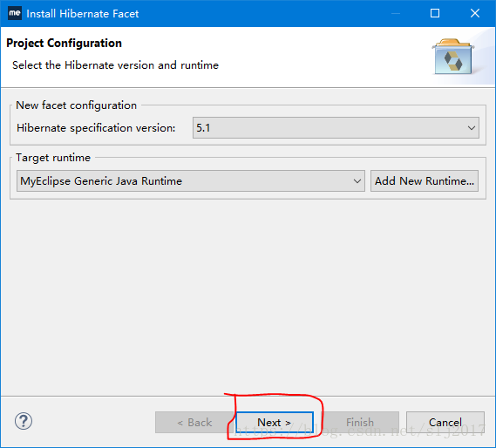This screenshot has height=448, width=496.
Task: Click the 'New facet configuration' group label
Action: click(x=76, y=105)
